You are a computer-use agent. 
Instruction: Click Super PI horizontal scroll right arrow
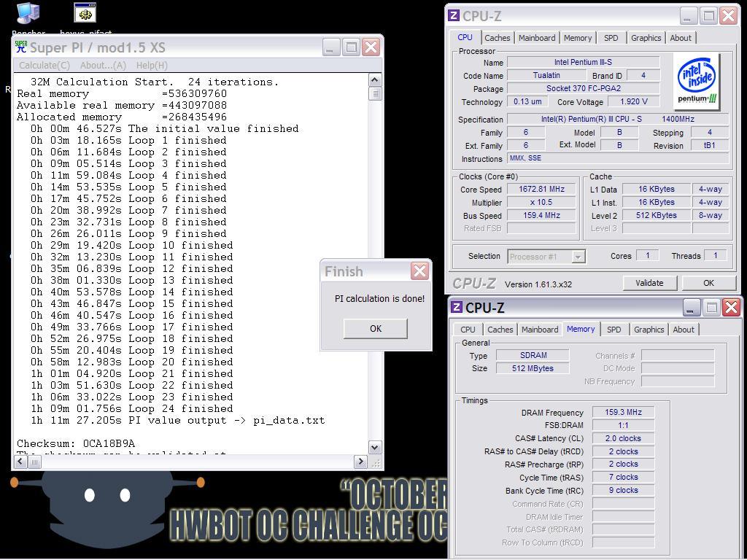pos(360,462)
